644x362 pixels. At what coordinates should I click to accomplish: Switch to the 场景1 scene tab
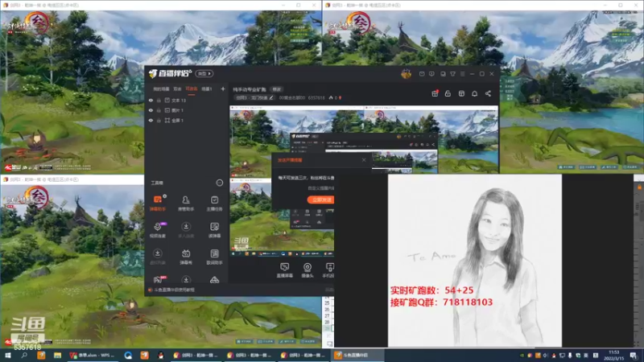207,89
